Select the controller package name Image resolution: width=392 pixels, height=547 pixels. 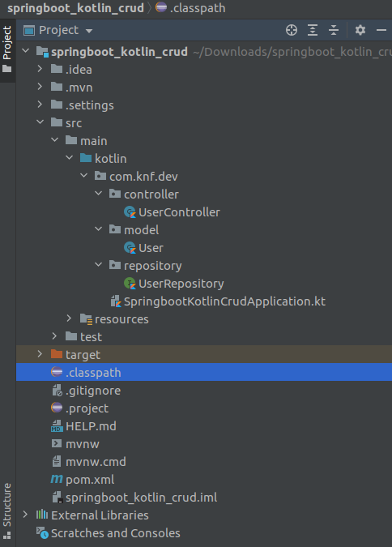[151, 194]
